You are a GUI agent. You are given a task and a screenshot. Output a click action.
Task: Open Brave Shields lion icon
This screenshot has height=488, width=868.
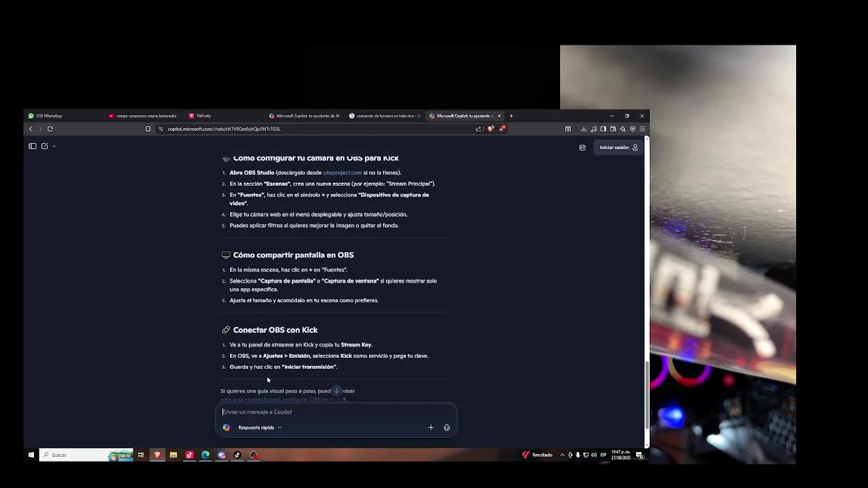click(x=490, y=129)
